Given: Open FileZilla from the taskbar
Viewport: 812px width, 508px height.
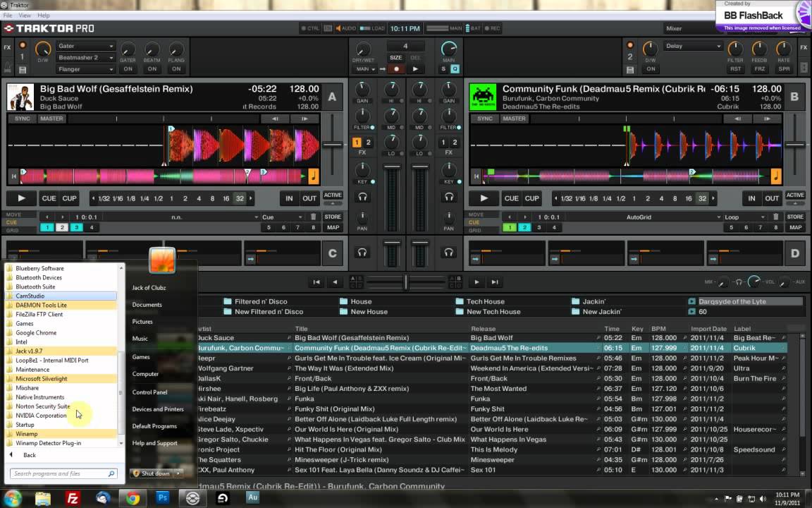Looking at the screenshot, I should coord(73,499).
